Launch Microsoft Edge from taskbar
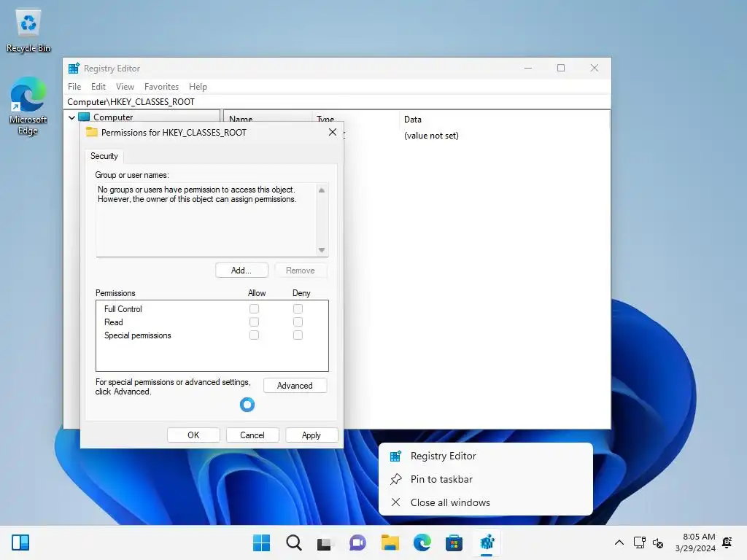This screenshot has height=560, width=747. pos(422,542)
